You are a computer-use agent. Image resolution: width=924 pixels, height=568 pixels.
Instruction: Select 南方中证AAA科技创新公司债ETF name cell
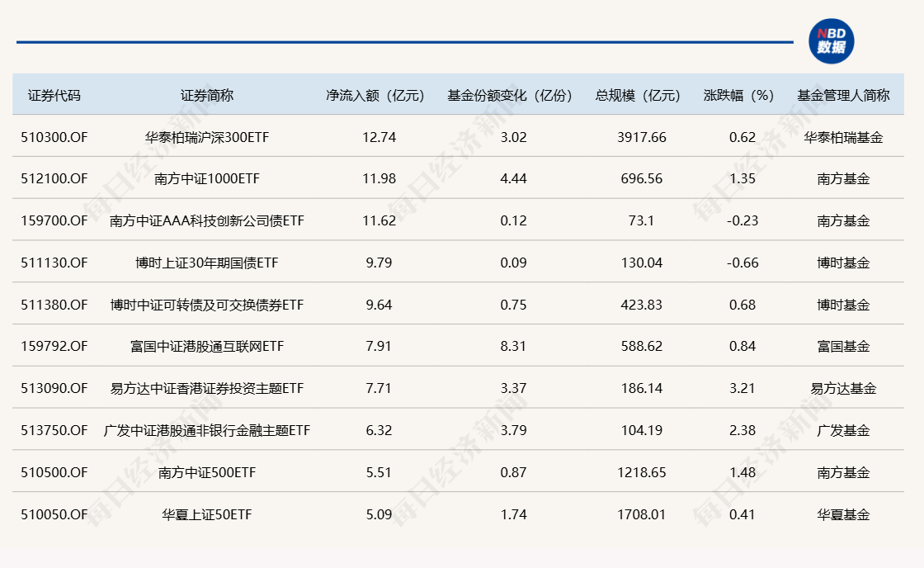(207, 220)
